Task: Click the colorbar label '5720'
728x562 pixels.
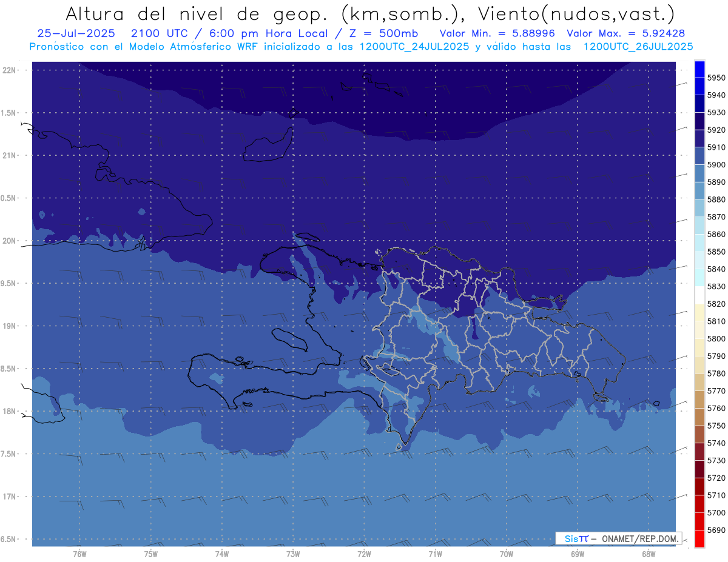Action: [716, 478]
